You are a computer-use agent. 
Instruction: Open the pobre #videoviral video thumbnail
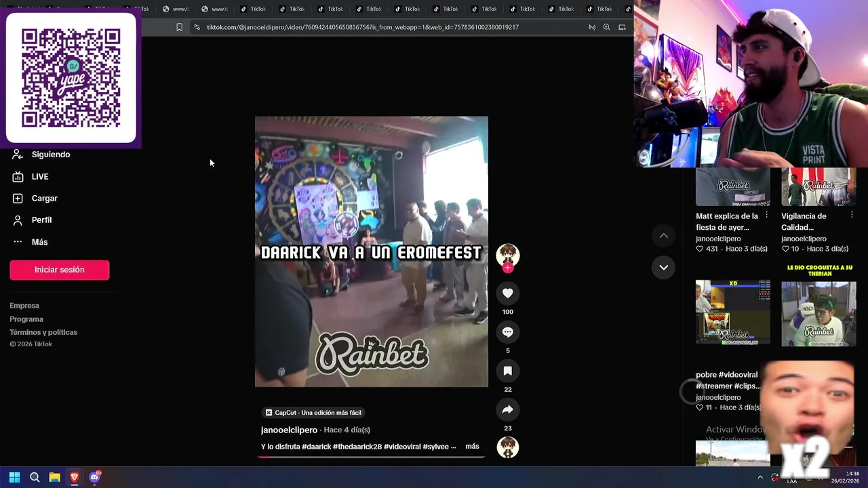pyautogui.click(x=732, y=313)
